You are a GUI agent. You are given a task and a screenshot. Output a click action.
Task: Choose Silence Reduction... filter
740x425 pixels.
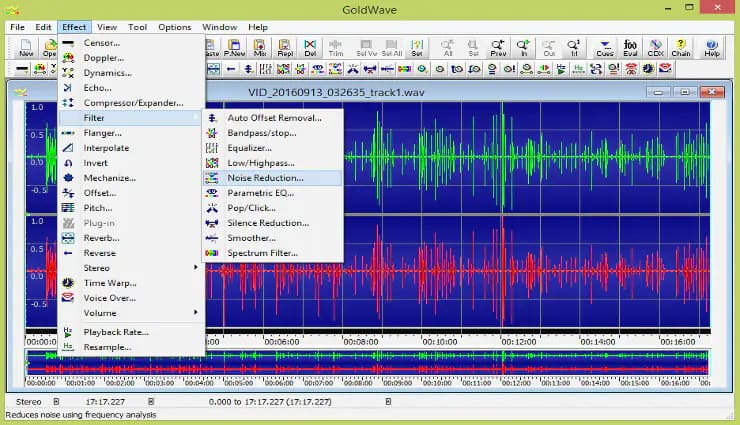point(272,223)
